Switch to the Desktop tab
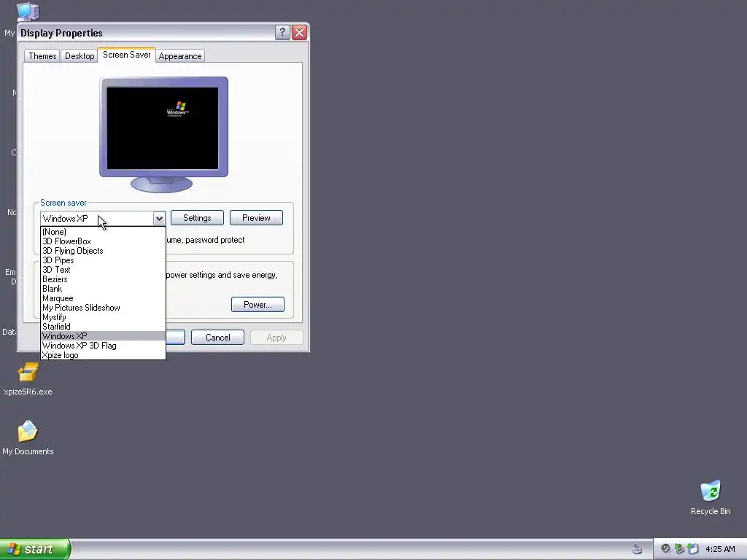Screen dimensions: 747x560 pyautogui.click(x=80, y=55)
